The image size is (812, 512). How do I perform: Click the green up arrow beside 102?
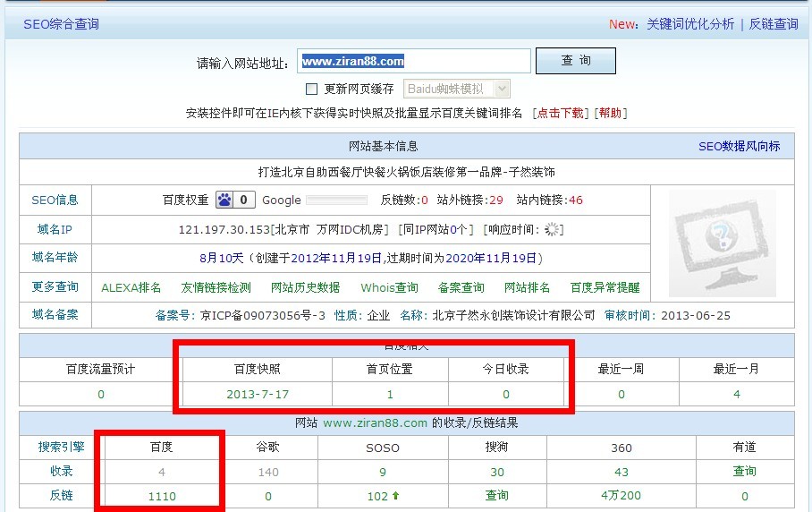[396, 496]
